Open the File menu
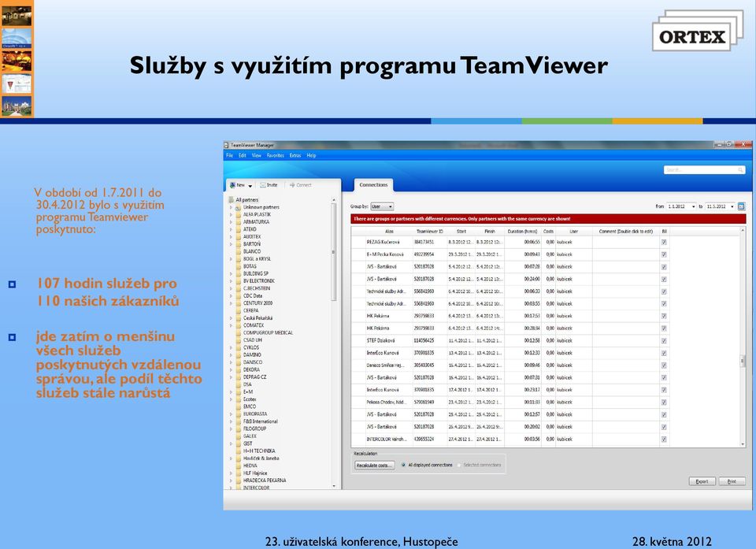The height and width of the screenshot is (549, 756). tap(229, 155)
